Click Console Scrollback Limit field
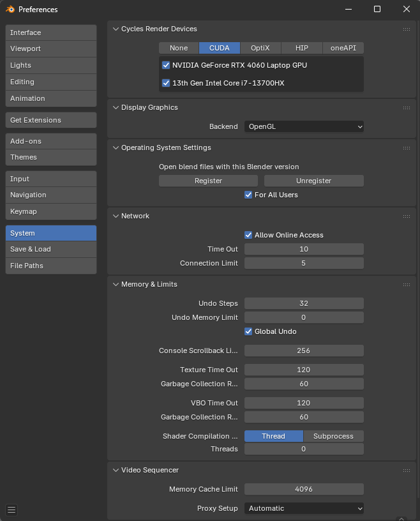This screenshot has height=521, width=420. pyautogui.click(x=304, y=351)
